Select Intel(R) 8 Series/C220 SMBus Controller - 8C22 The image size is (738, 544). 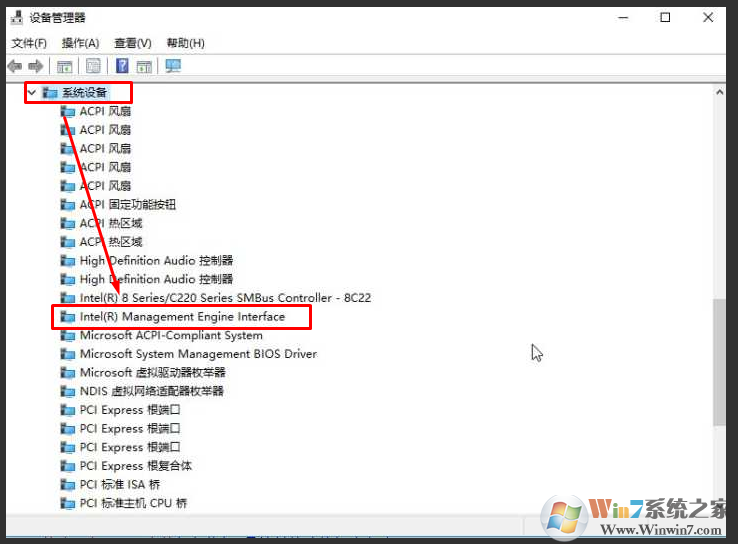click(x=225, y=298)
